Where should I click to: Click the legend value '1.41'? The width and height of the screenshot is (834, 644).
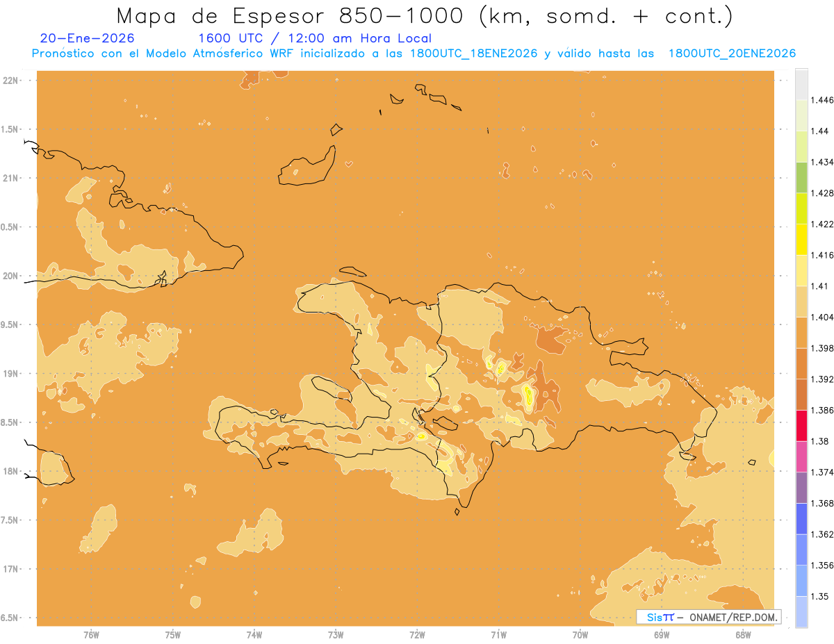tap(819, 286)
